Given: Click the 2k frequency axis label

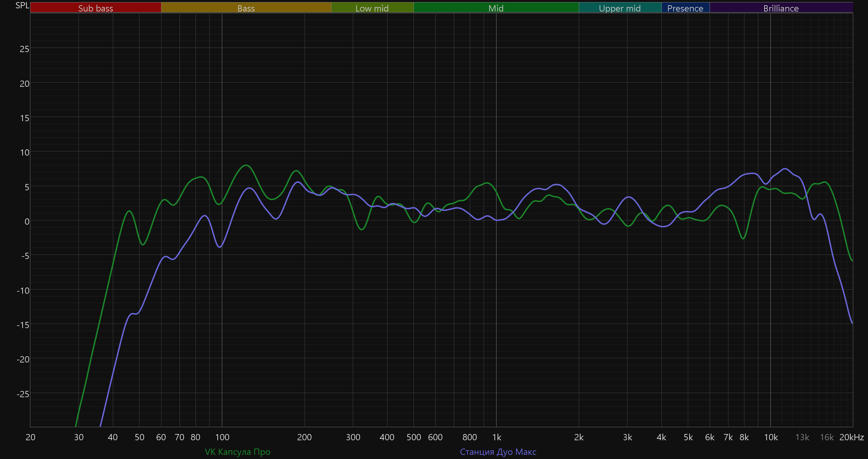Looking at the screenshot, I should (579, 437).
